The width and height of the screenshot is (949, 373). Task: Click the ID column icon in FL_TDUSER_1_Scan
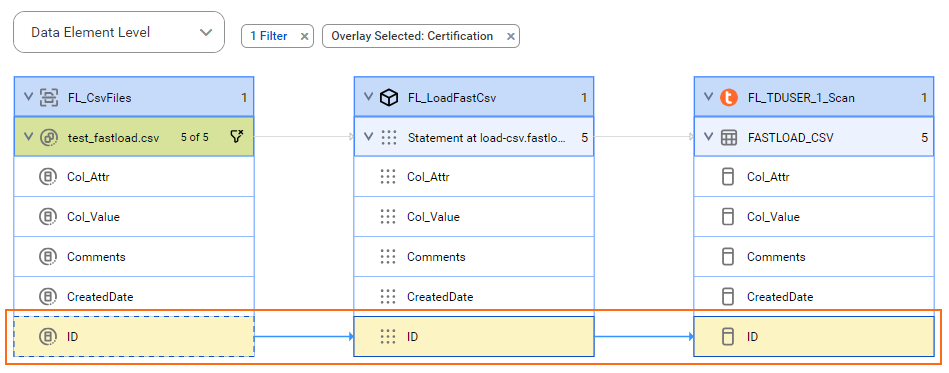[x=728, y=337]
